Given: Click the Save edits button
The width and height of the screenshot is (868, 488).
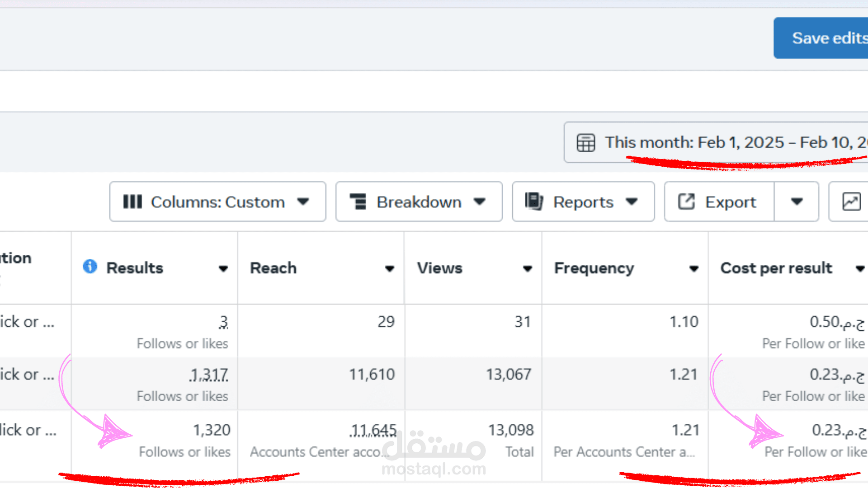Looking at the screenshot, I should tap(821, 38).
